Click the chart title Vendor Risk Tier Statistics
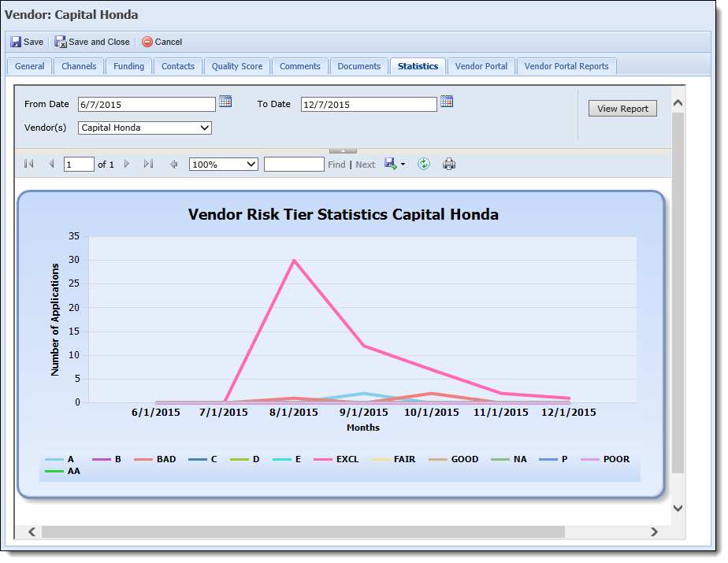Screen dimensions: 728x563 tap(343, 214)
